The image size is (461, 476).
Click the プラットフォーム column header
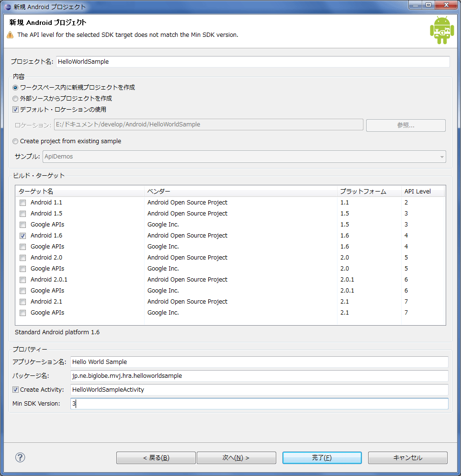(x=369, y=191)
